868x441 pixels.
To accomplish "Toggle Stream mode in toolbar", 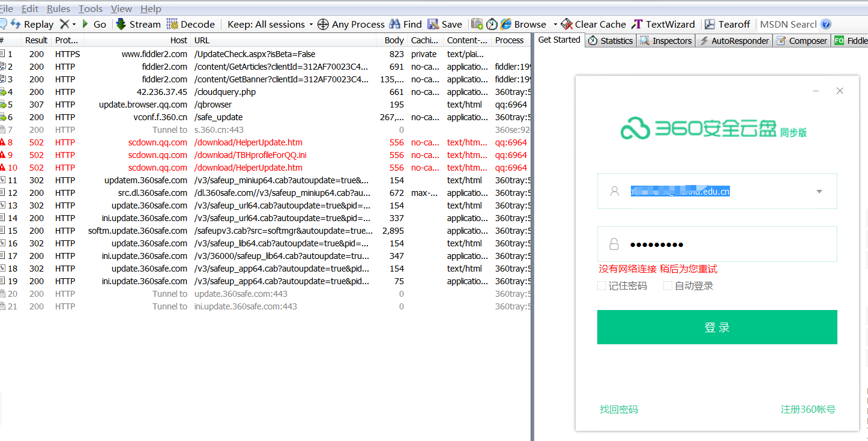I will tap(138, 24).
